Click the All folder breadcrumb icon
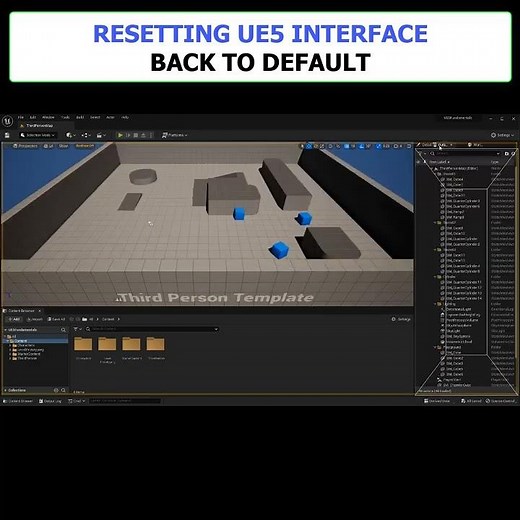Image resolution: width=520 pixels, height=520 pixels. (85, 319)
